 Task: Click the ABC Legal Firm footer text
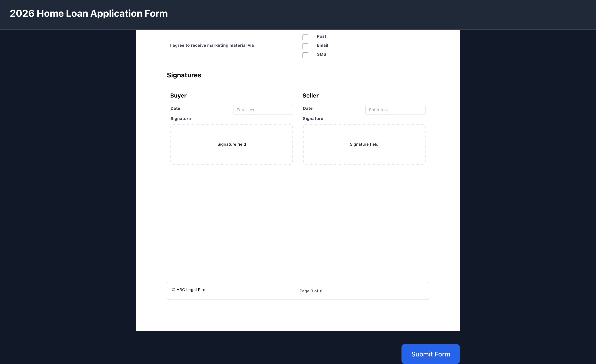pyautogui.click(x=189, y=290)
